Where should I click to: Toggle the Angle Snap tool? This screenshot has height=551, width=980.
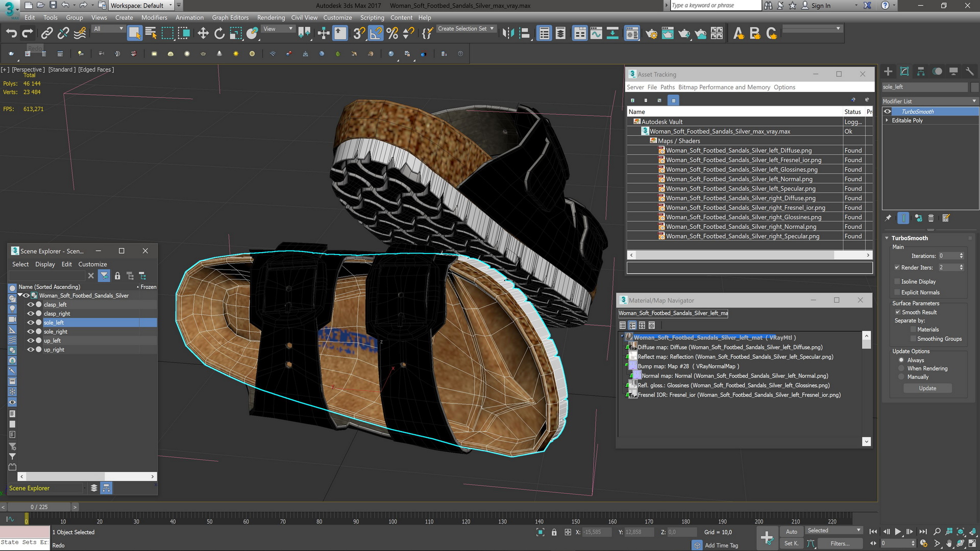pos(375,34)
